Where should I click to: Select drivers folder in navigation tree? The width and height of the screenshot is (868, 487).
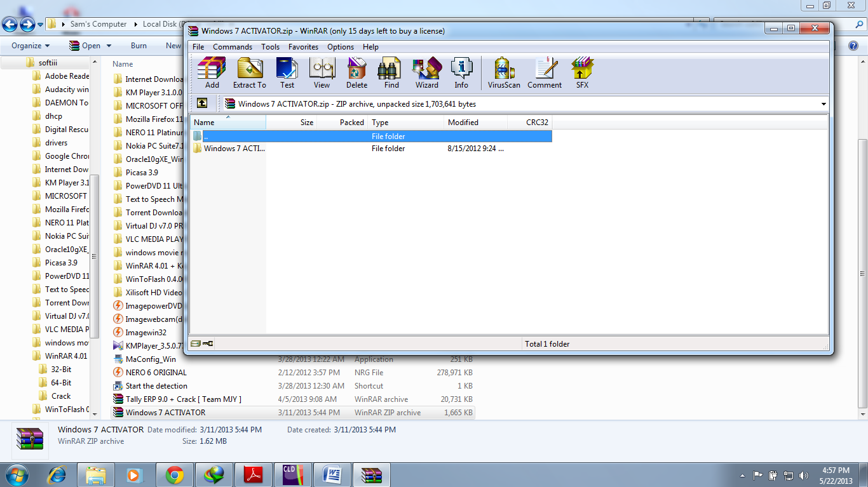[50, 143]
